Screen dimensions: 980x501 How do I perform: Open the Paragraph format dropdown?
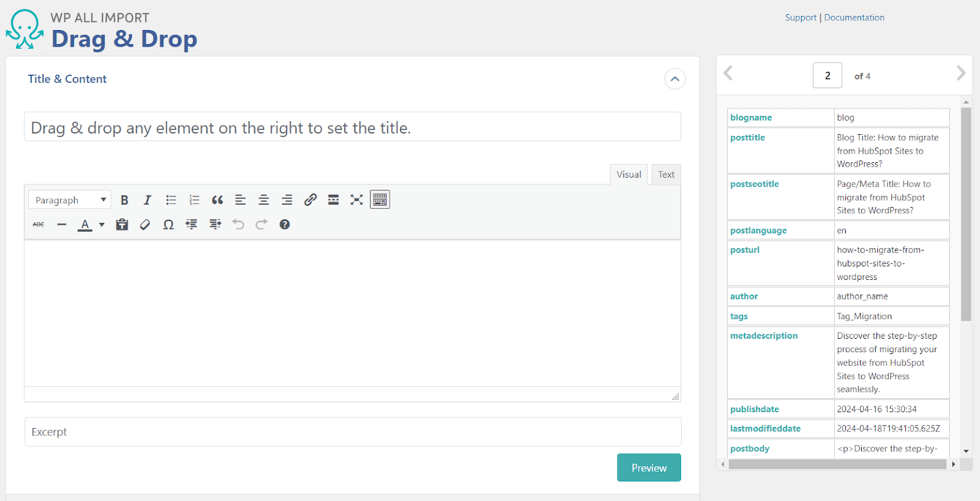point(70,200)
